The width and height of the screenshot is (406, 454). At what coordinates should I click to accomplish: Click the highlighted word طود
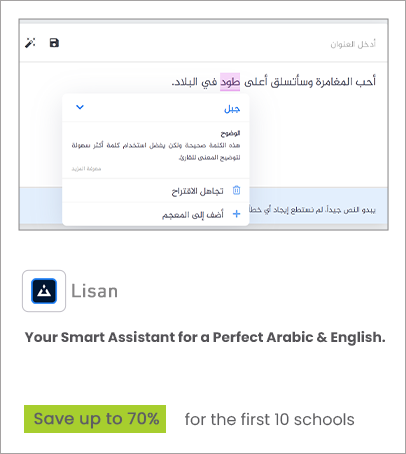tap(230, 82)
